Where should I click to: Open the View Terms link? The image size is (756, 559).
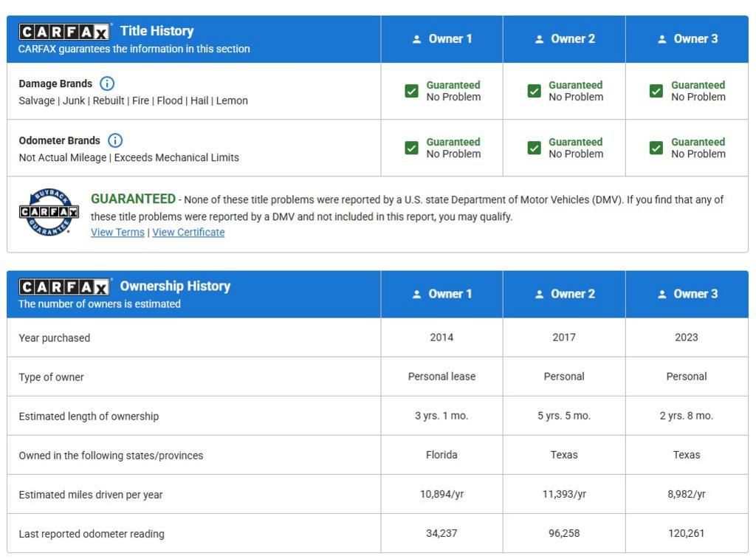tap(117, 232)
